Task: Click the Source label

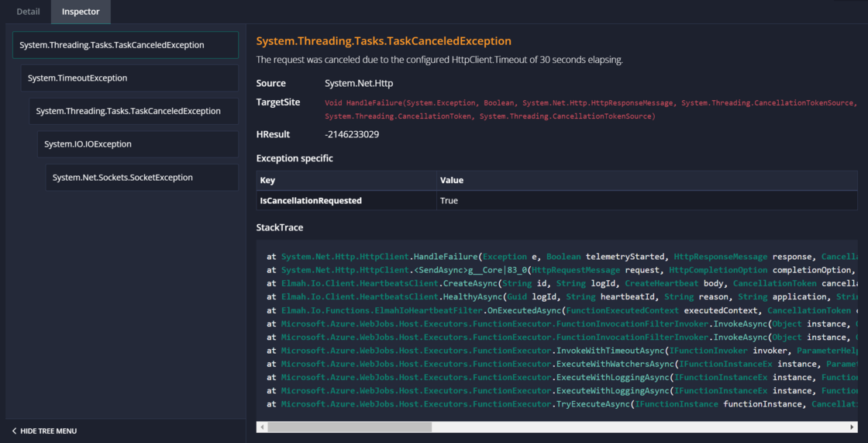Action: click(271, 83)
